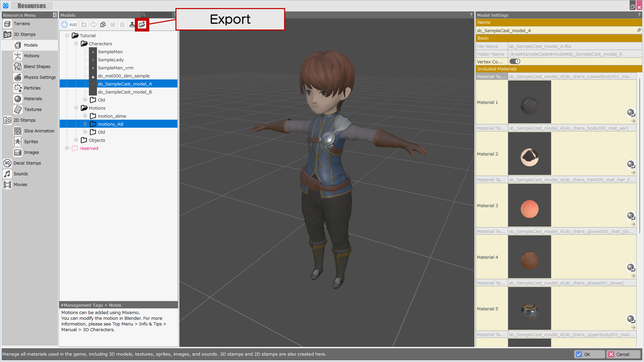Open Physics Settings from the resource menu
This screenshot has height=362, width=644.
tap(40, 77)
